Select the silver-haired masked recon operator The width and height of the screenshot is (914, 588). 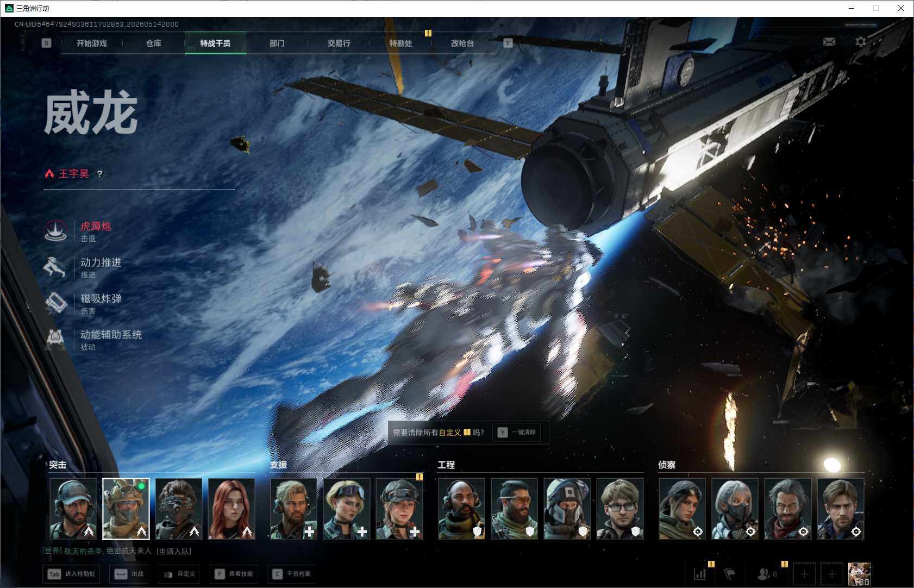pyautogui.click(x=735, y=509)
